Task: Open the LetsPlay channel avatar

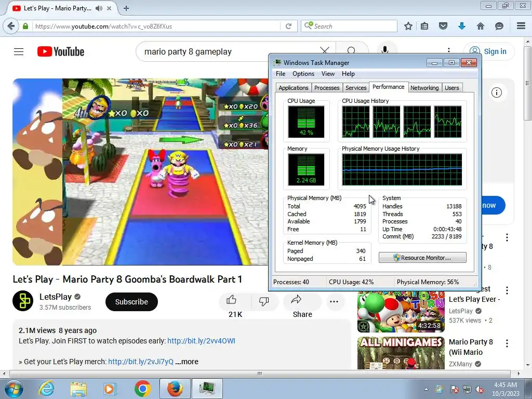Action: [x=23, y=301]
